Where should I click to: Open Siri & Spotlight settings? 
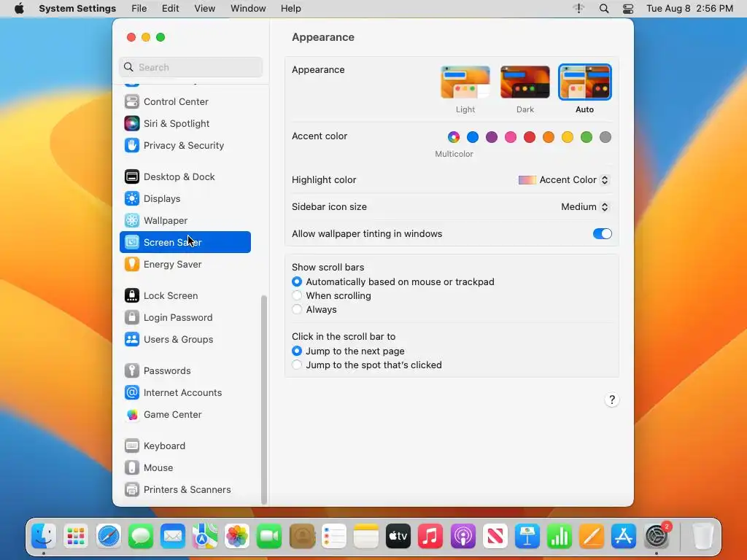click(x=185, y=123)
